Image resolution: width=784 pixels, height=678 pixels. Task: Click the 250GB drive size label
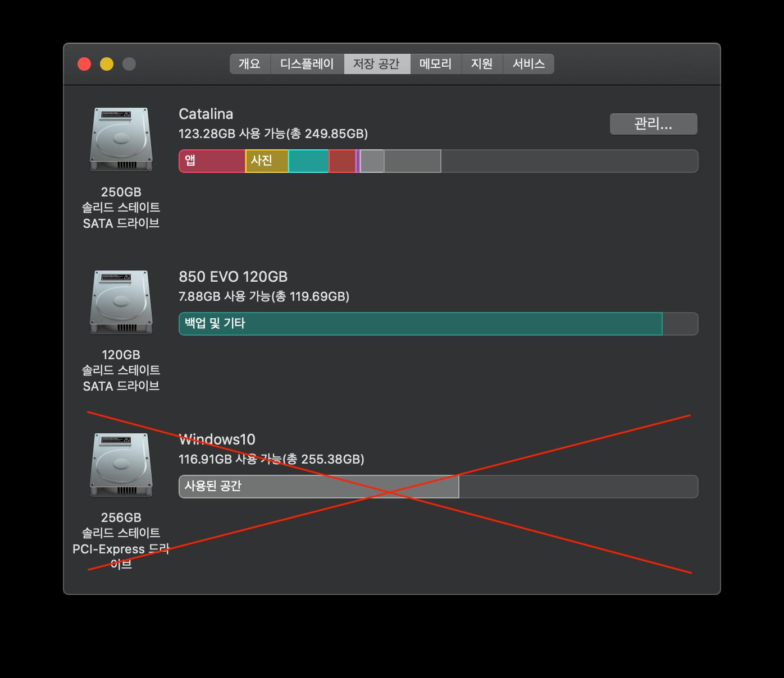pyautogui.click(x=121, y=192)
